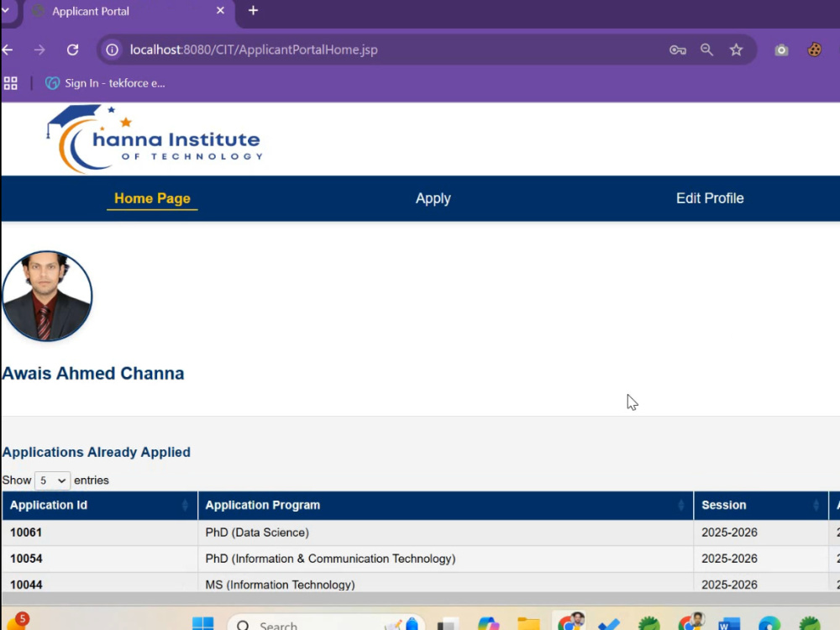View site information icon in address bar
The image size is (840, 630).
tap(112, 50)
